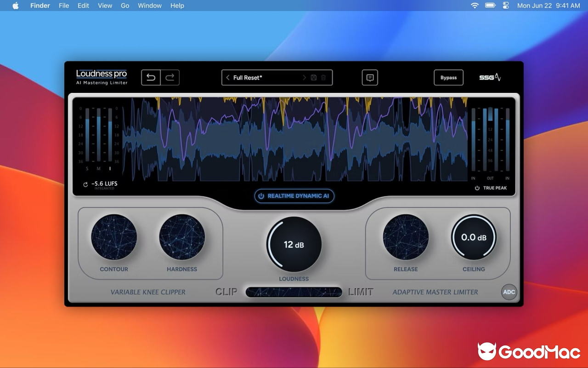Click the OUT level meter
This screenshot has width=588, height=368.
(490, 140)
